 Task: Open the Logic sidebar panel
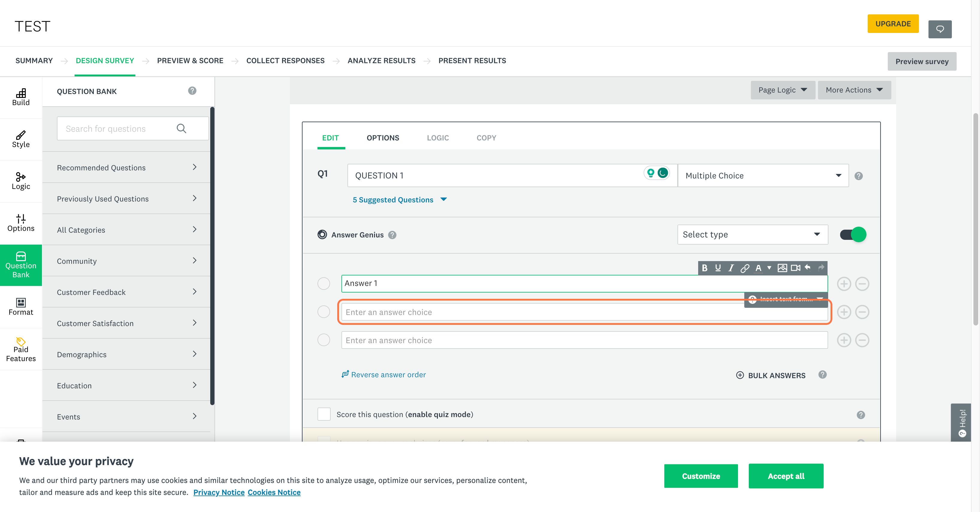coord(21,181)
